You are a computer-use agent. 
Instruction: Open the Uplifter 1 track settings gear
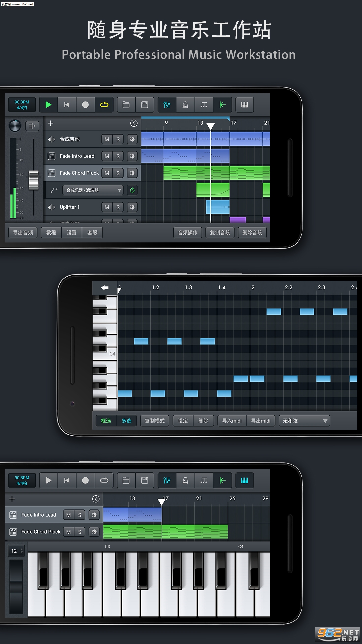click(x=132, y=207)
